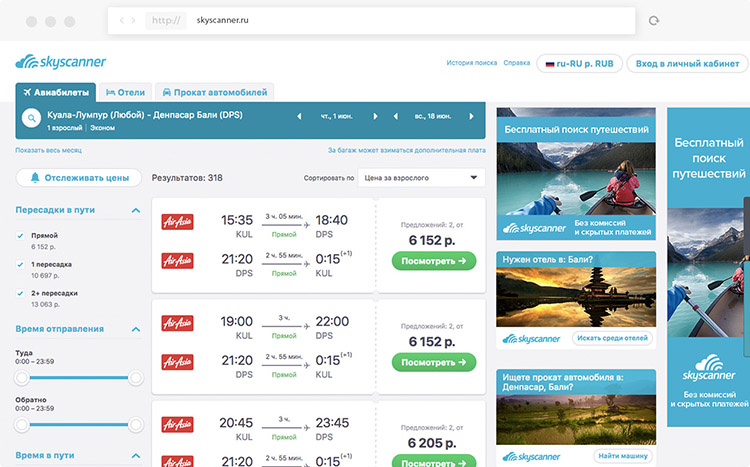Open the Прокат автомобилей tab
Viewport: 750px width, 467px height.
coord(214,92)
